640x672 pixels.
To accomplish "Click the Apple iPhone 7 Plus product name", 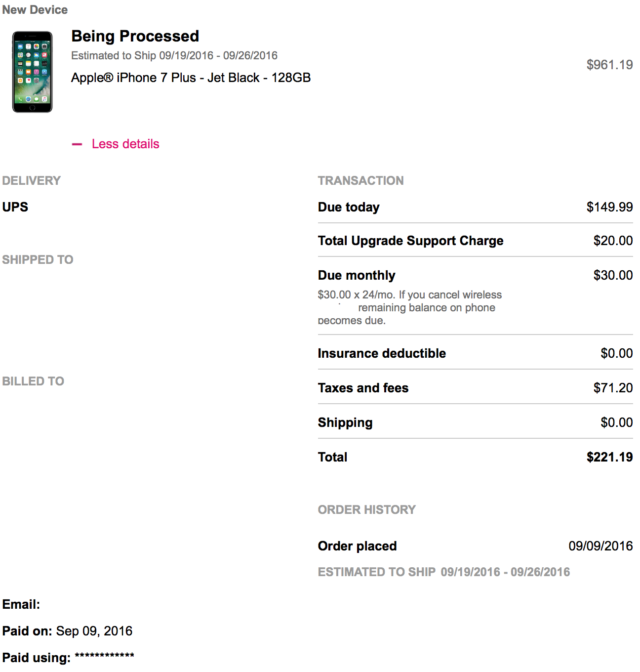I will click(x=191, y=78).
